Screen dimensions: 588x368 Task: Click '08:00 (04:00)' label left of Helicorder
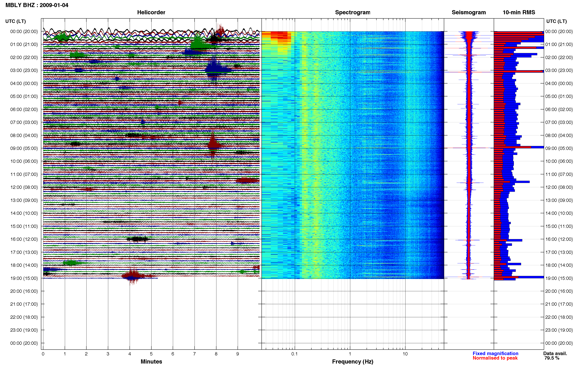click(24, 135)
